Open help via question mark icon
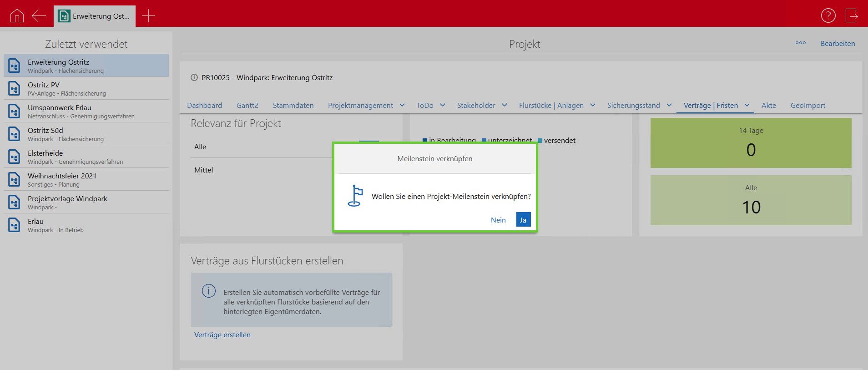This screenshot has height=370, width=868. point(828,15)
